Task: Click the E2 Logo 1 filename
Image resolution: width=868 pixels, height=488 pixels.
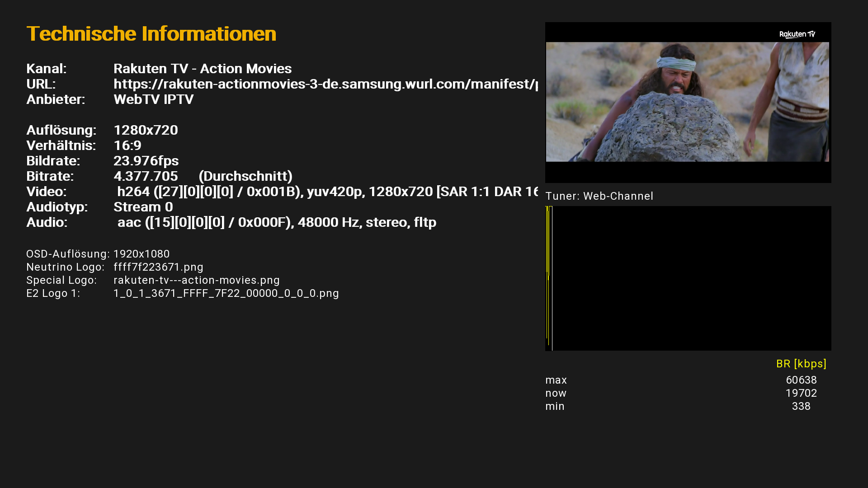Action: tap(226, 293)
